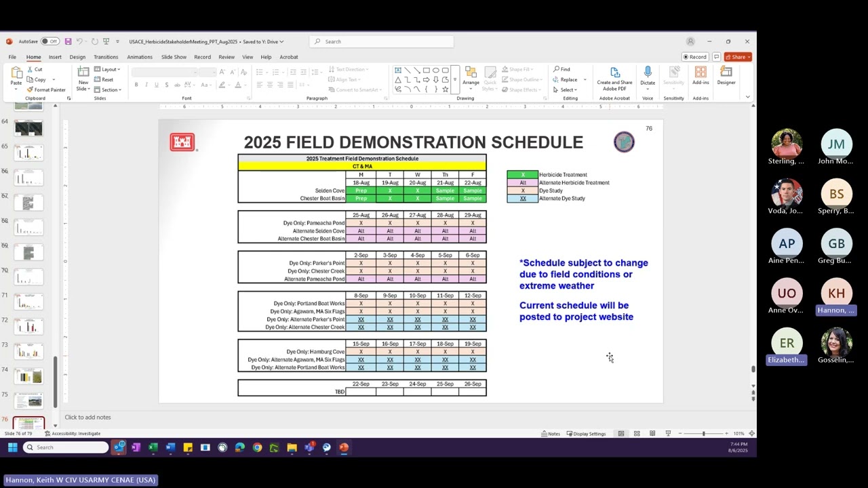
Task: Toggle Bold formatting
Action: click(x=136, y=85)
